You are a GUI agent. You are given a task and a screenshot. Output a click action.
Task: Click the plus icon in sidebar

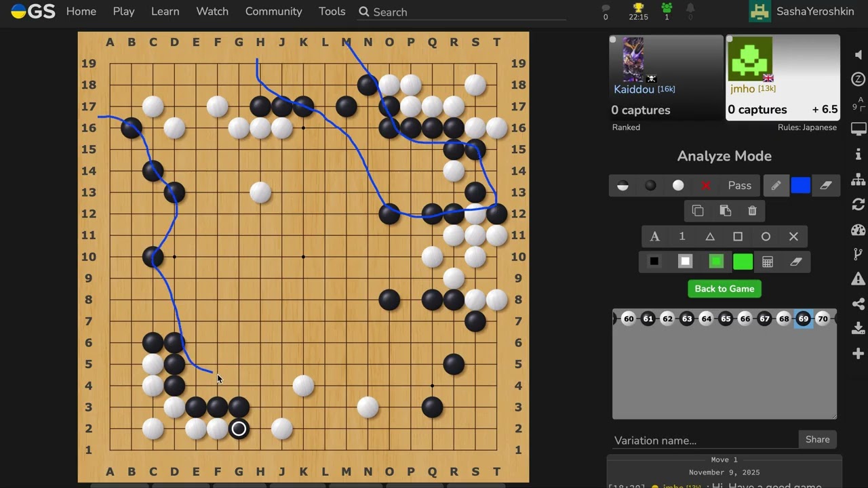click(x=858, y=354)
